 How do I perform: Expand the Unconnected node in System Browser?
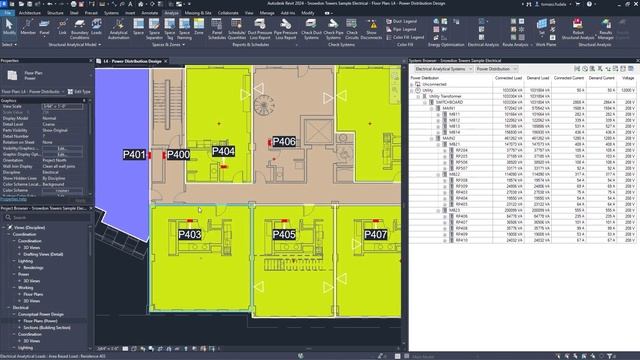click(411, 84)
